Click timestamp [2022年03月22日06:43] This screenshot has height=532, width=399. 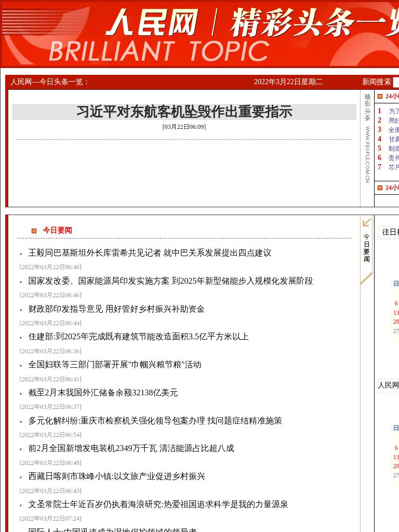pyautogui.click(x=50, y=491)
